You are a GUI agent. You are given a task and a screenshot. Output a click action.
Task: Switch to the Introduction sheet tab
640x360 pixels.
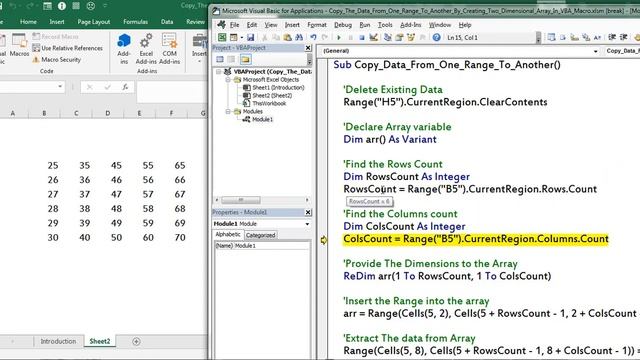(58, 341)
